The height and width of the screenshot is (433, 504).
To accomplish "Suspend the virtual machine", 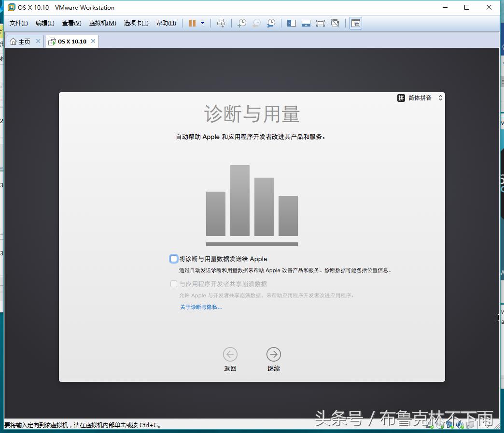I will [193, 23].
